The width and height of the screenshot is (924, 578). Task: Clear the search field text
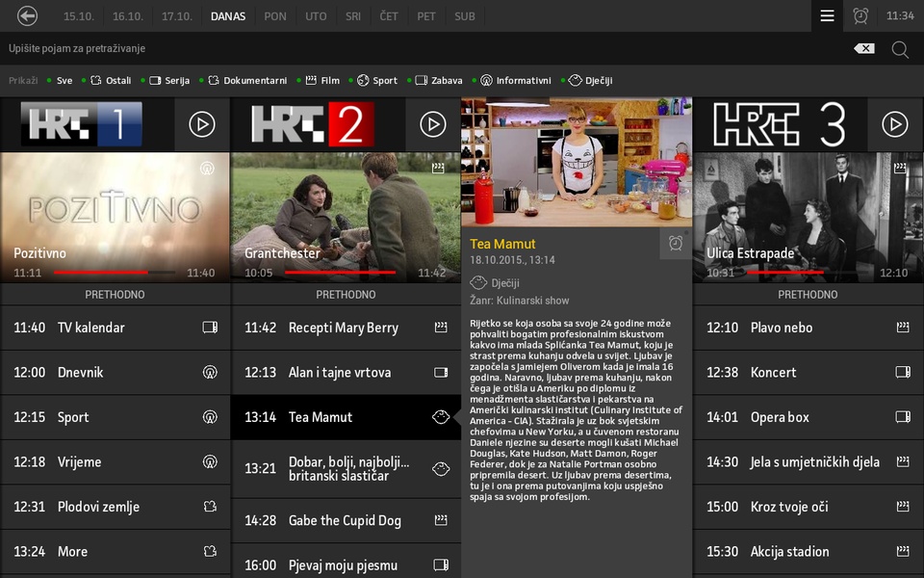click(x=864, y=48)
